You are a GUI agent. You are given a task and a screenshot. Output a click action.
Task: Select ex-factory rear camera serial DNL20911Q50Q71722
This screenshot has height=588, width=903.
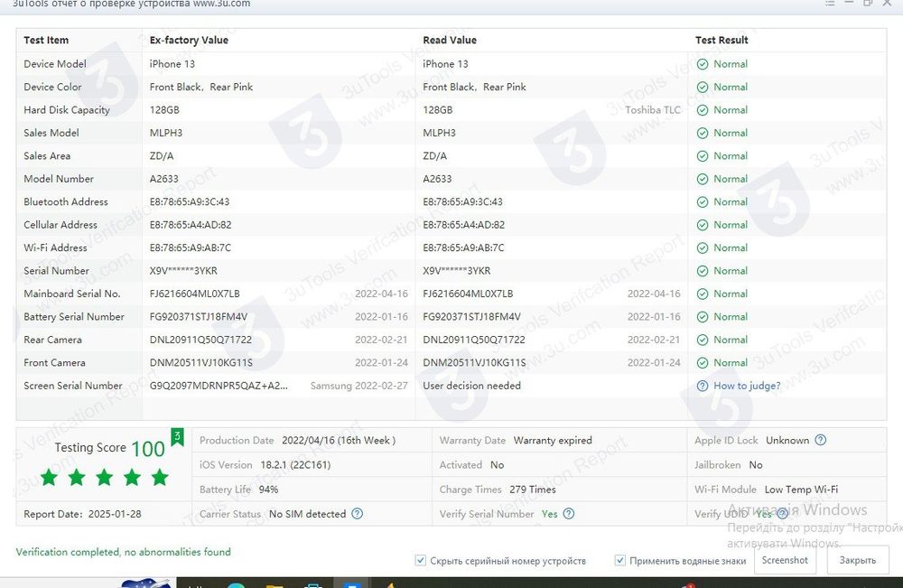tap(200, 340)
